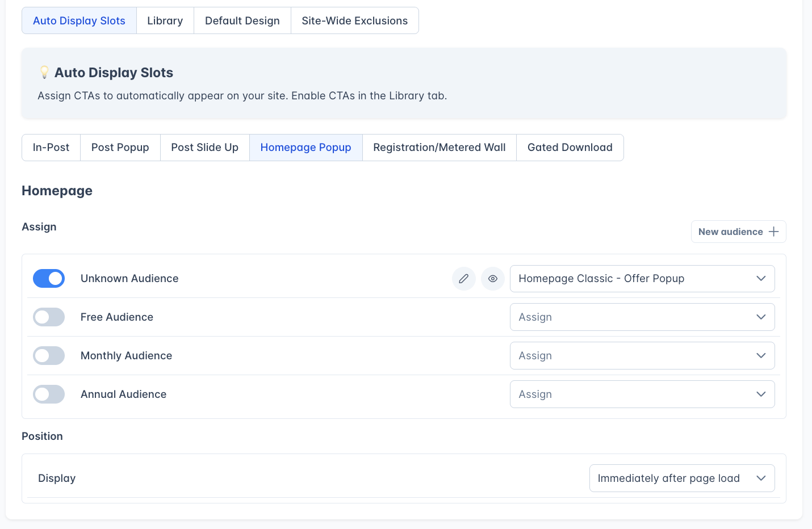
Task: Click the 'Assign CTAs to automatically appear' description
Action: [x=242, y=96]
